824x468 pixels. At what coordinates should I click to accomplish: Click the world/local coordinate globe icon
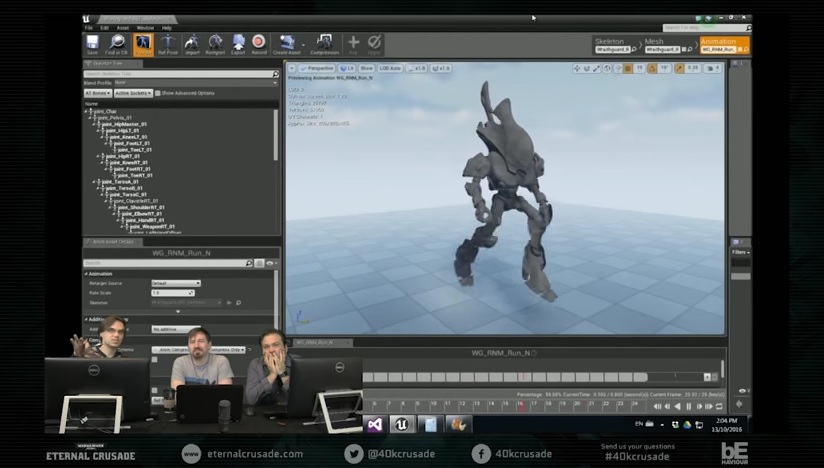coord(607,68)
